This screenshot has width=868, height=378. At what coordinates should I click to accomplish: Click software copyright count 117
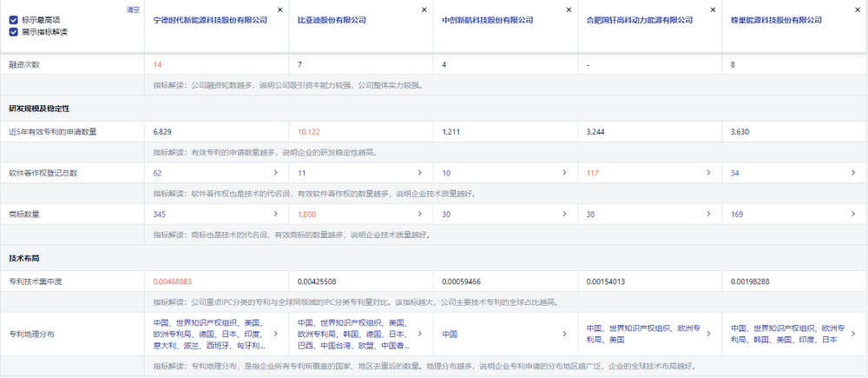pyautogui.click(x=592, y=173)
